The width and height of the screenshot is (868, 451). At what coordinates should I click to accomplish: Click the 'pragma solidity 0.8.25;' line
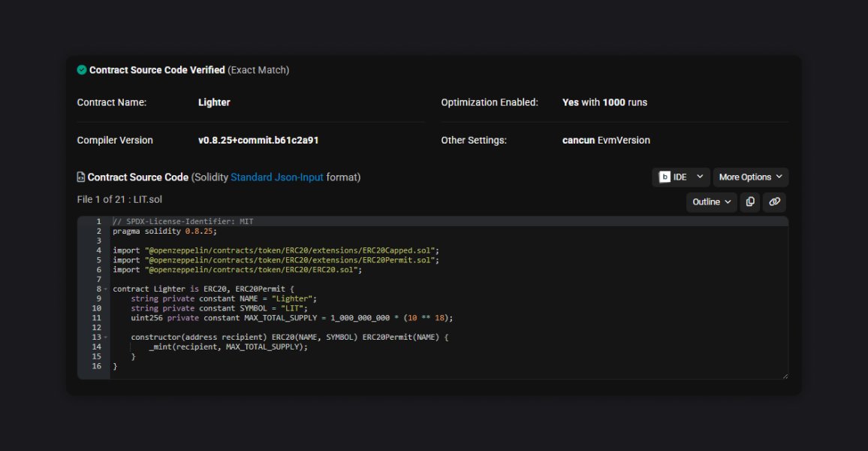(x=165, y=231)
